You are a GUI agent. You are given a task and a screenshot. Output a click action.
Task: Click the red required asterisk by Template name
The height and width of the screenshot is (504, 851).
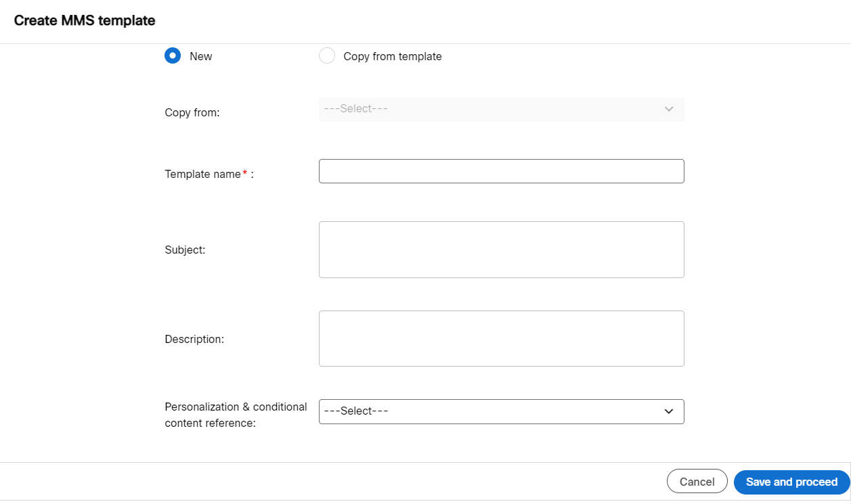[x=244, y=173]
